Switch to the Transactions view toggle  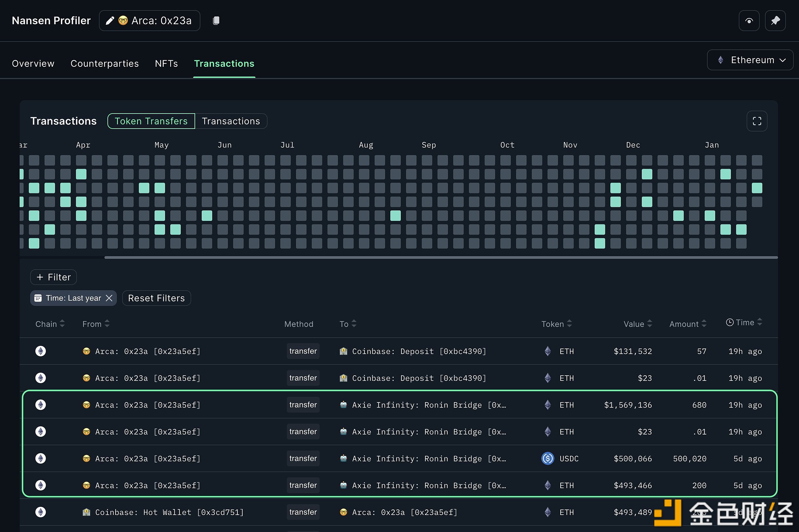[231, 121]
